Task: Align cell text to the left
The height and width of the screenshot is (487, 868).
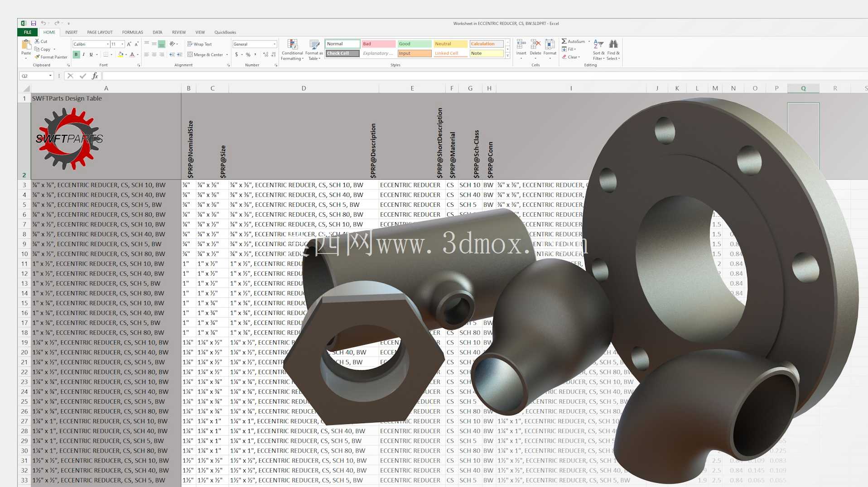Action: click(x=146, y=54)
